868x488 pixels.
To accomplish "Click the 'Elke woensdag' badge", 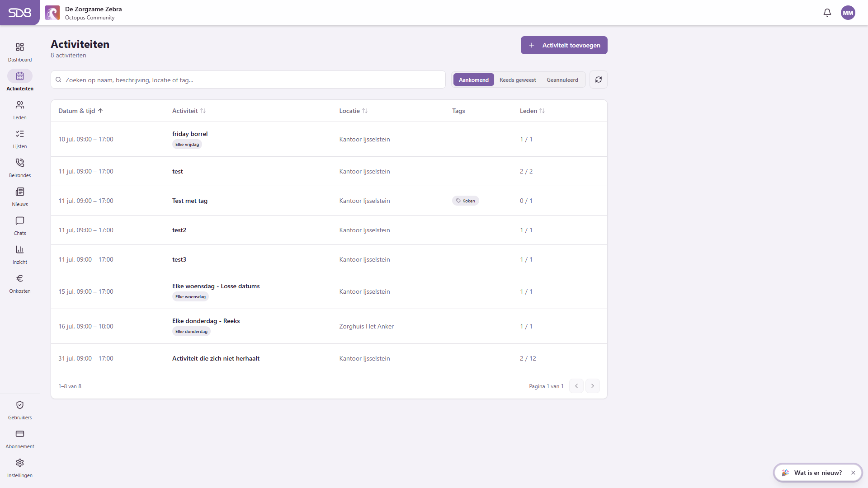I will pos(190,297).
